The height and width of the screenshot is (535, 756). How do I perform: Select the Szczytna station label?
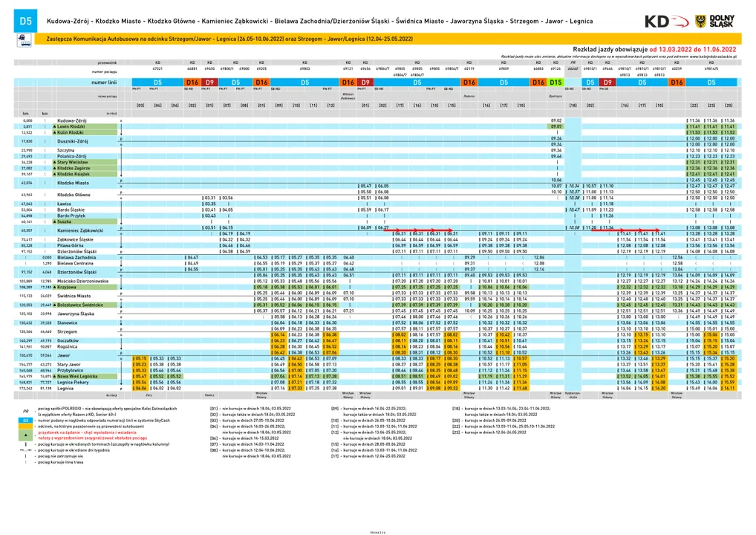click(x=65, y=151)
